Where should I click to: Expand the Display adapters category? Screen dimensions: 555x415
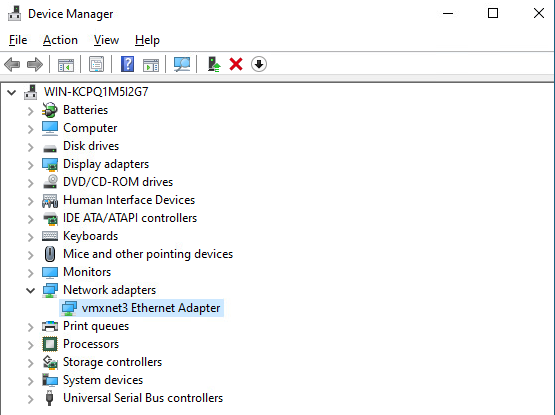click(x=31, y=165)
